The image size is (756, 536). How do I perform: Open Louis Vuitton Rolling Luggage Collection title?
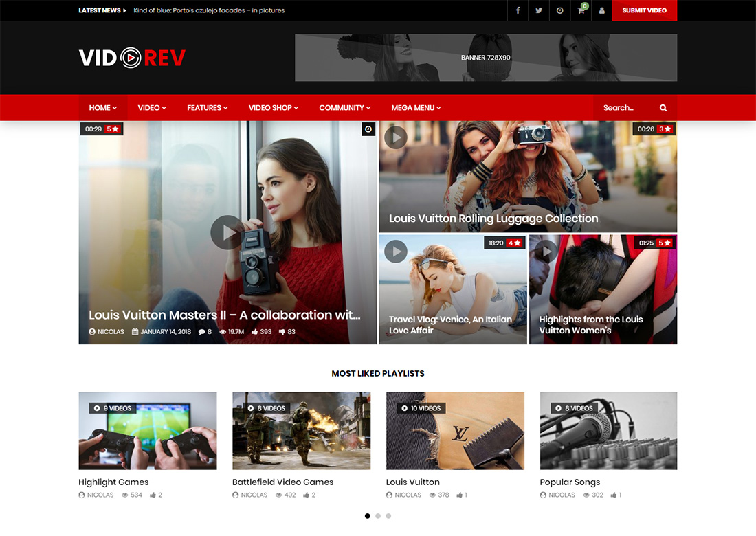(493, 219)
